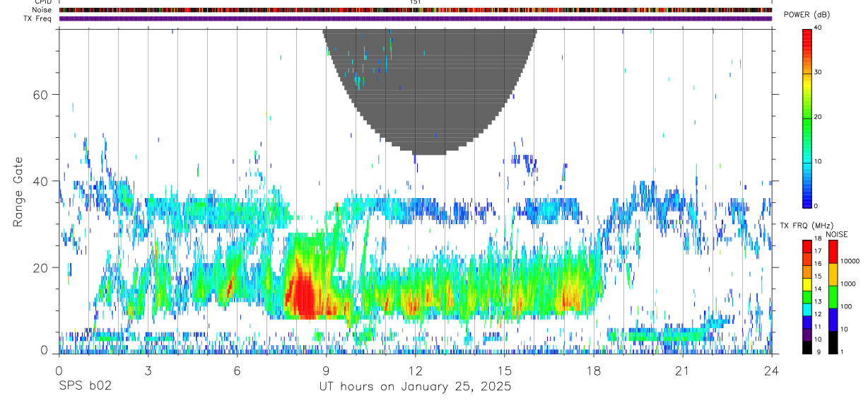Select the NOISE color scale bar
Viewport: 868px width, 401px height.
click(833, 297)
